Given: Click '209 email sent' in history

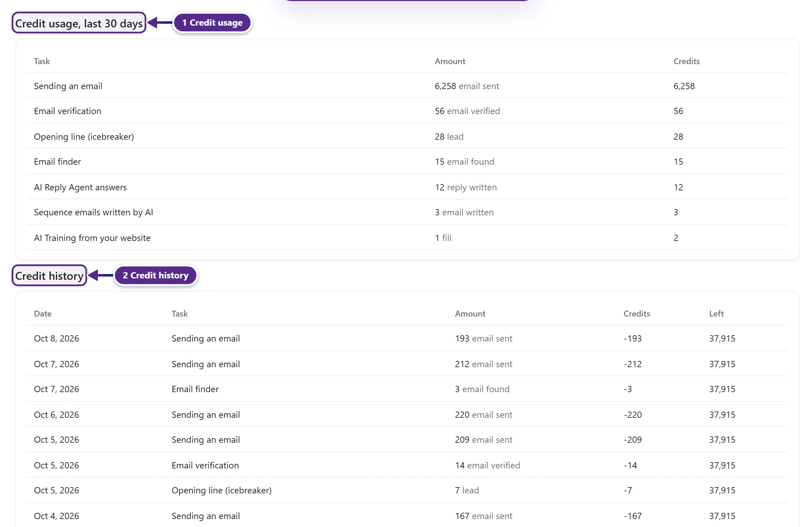Looking at the screenshot, I should [x=484, y=440].
